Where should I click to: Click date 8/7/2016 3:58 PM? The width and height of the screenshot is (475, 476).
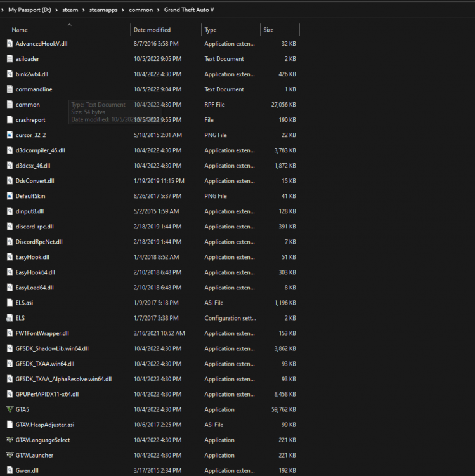[156, 43]
